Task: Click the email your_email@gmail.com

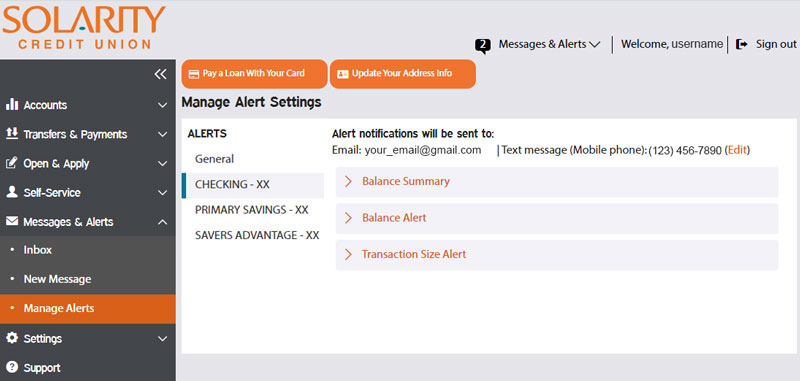Action: click(x=423, y=150)
